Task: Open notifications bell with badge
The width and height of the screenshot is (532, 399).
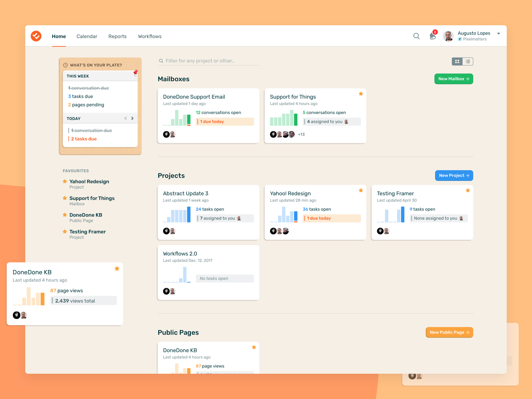Action: tap(433, 35)
